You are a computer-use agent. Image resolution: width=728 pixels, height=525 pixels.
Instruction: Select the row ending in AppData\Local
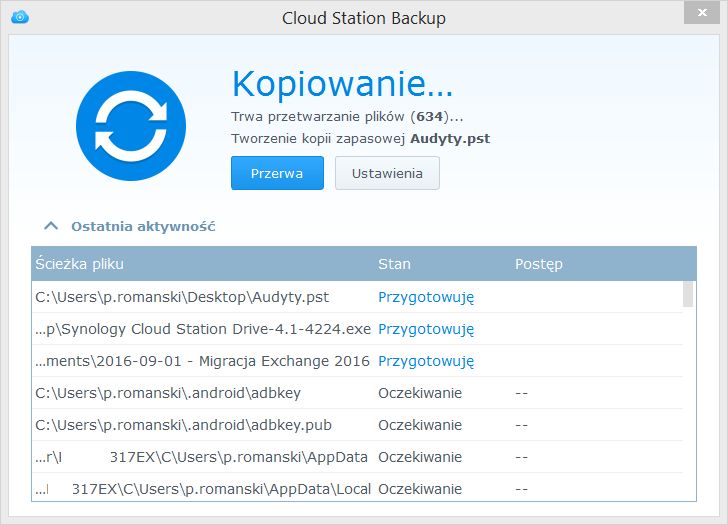point(357,487)
